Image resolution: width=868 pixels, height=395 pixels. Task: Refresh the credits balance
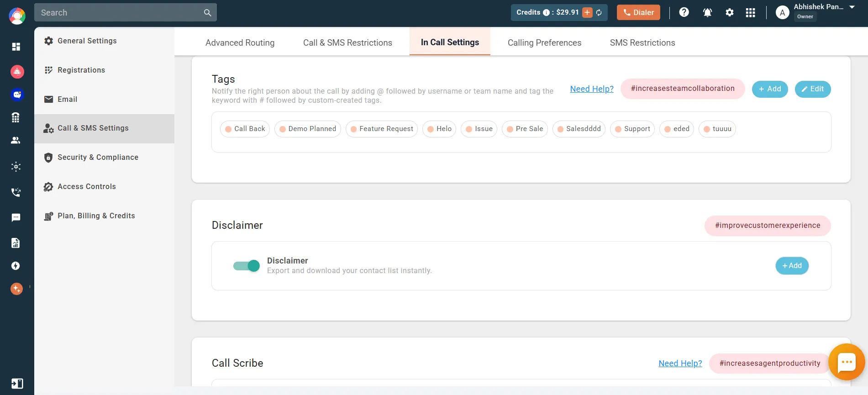click(x=599, y=12)
